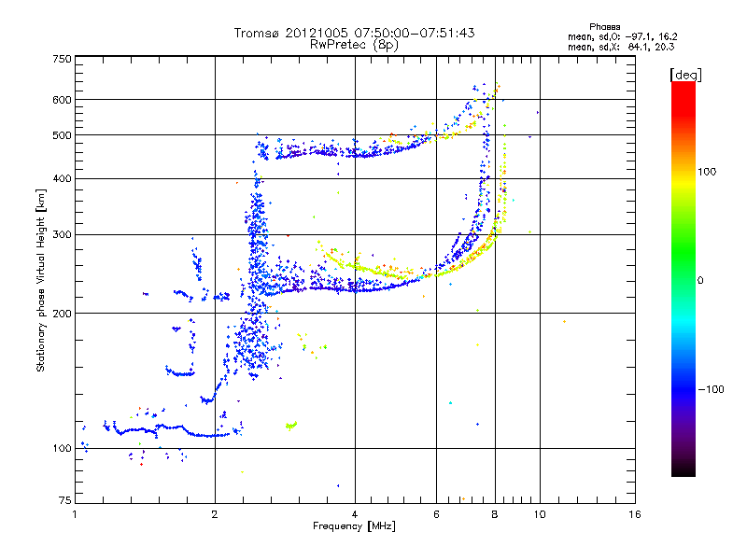The width and height of the screenshot is (747, 560).
Task: Click the '8' x-axis tick label
Action: tap(495, 514)
